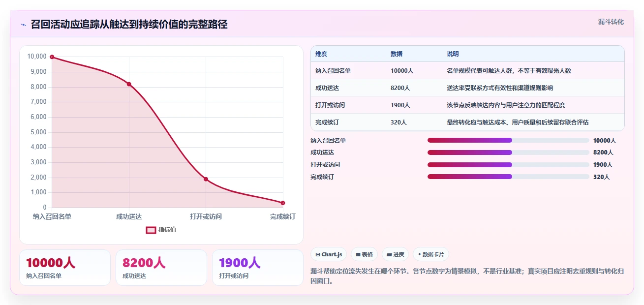This screenshot has width=644, height=305.
Task: Click the 1900人 table cell
Action: pyautogui.click(x=400, y=105)
